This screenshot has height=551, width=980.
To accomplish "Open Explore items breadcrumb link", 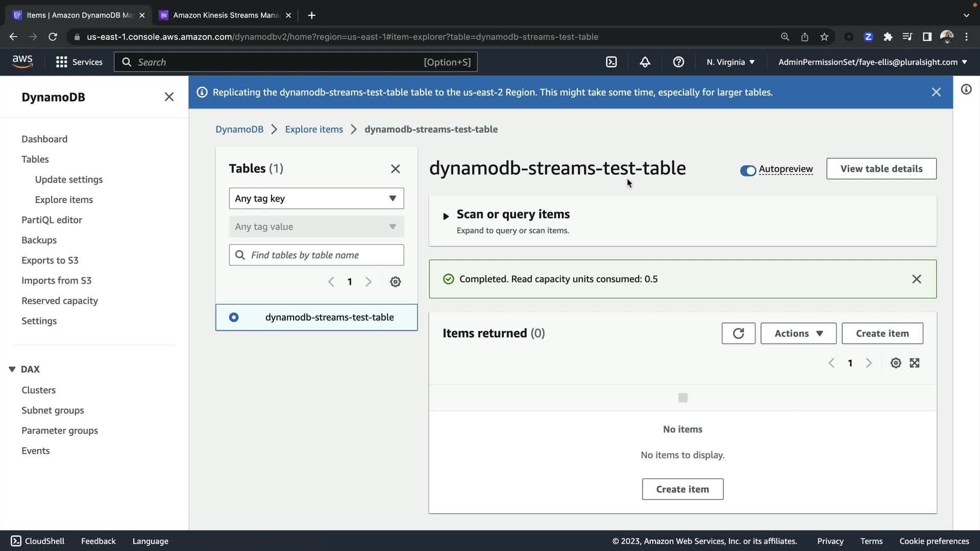I will coord(314,130).
